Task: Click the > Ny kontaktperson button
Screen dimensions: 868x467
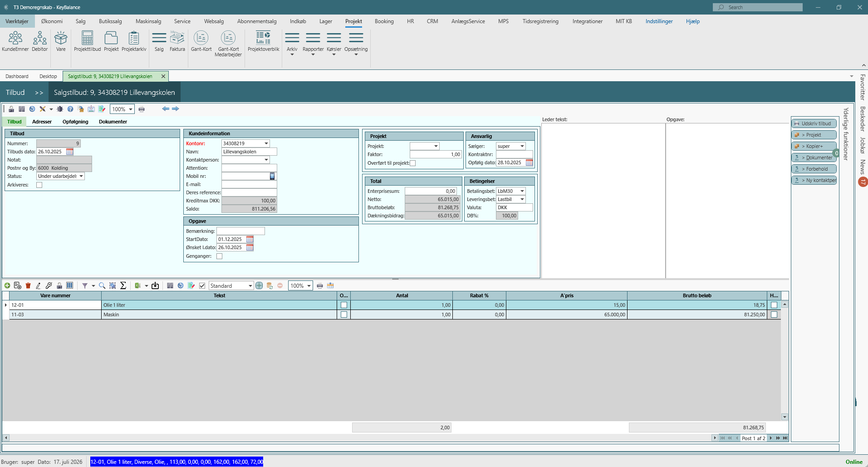Action: (814, 180)
